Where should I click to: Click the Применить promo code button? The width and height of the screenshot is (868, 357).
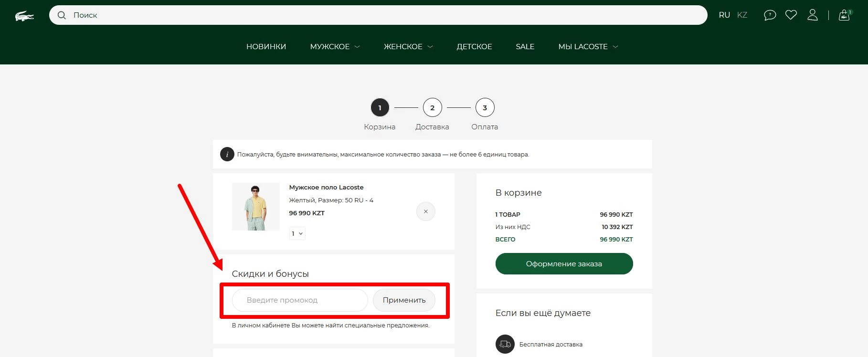click(x=404, y=300)
